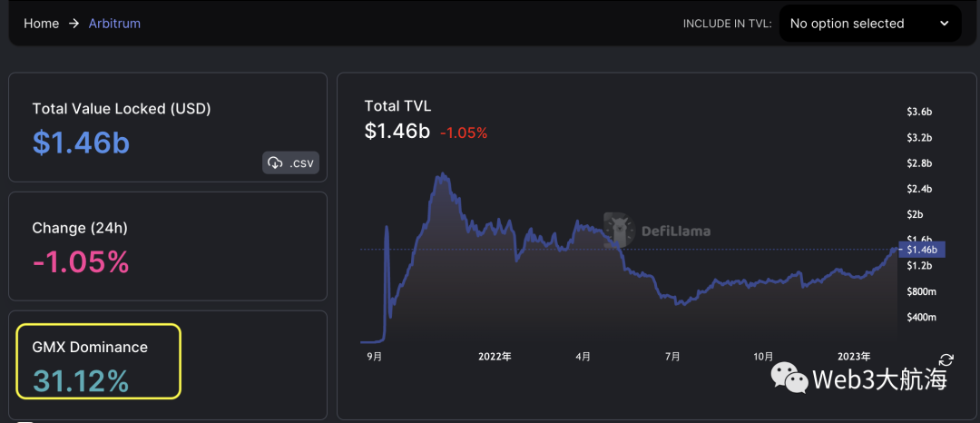Image resolution: width=980 pixels, height=423 pixels.
Task: Click the $2.8b y-axis label
Action: (919, 163)
